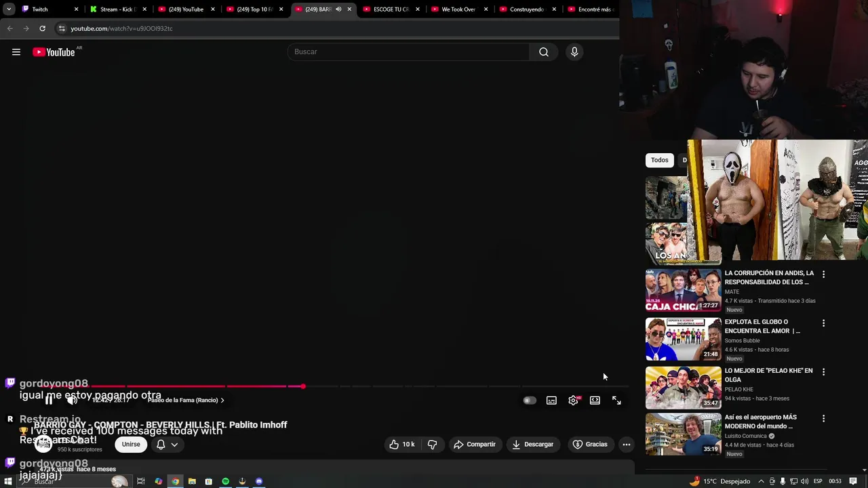
Task: Mute the playing BARRIO tab audio icon
Action: pos(338,9)
